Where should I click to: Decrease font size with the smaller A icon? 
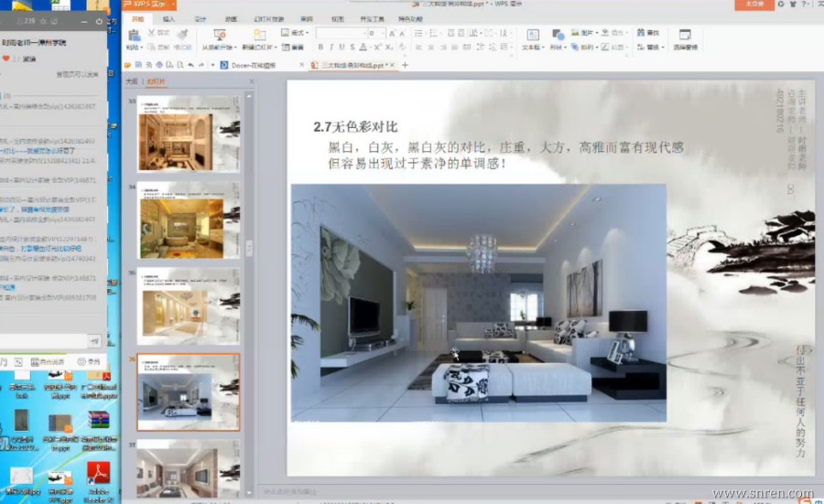click(x=402, y=33)
